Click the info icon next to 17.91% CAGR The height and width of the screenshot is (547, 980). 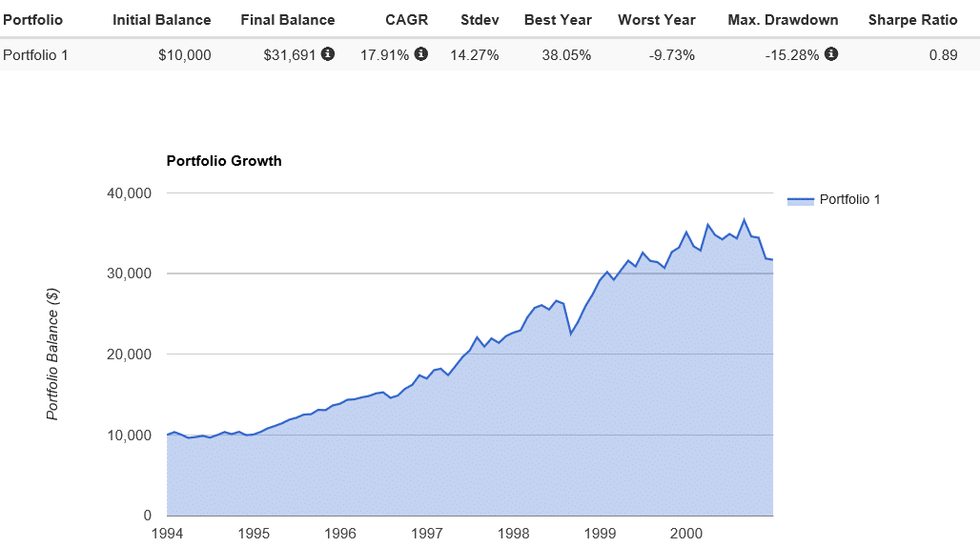pyautogui.click(x=421, y=54)
